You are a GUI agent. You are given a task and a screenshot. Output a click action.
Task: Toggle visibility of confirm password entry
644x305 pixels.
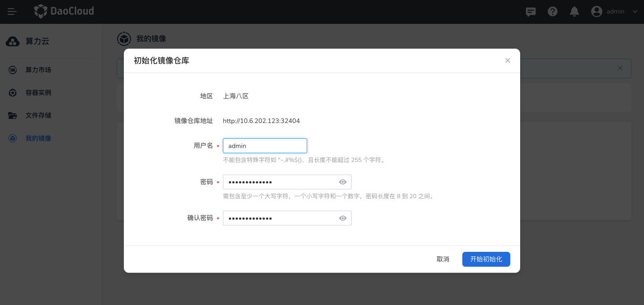[x=343, y=218]
